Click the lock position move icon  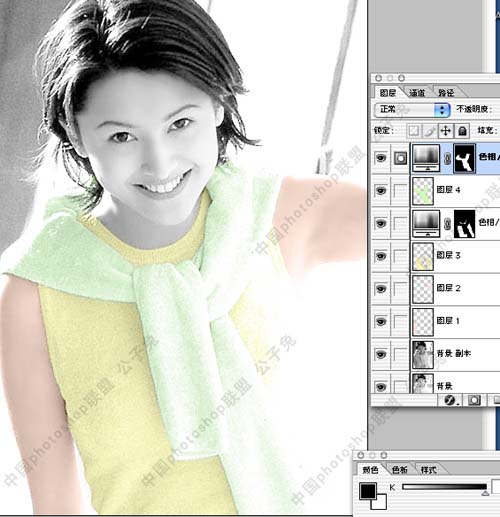pos(446,131)
